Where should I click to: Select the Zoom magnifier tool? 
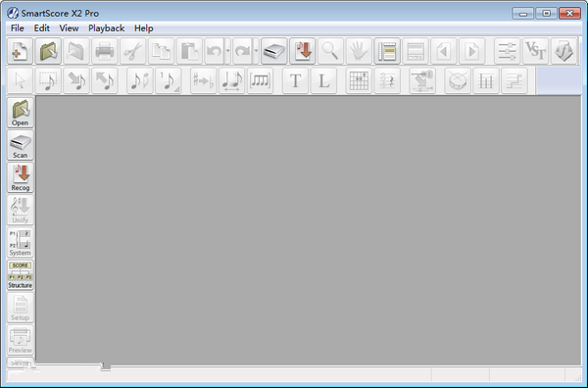click(331, 51)
